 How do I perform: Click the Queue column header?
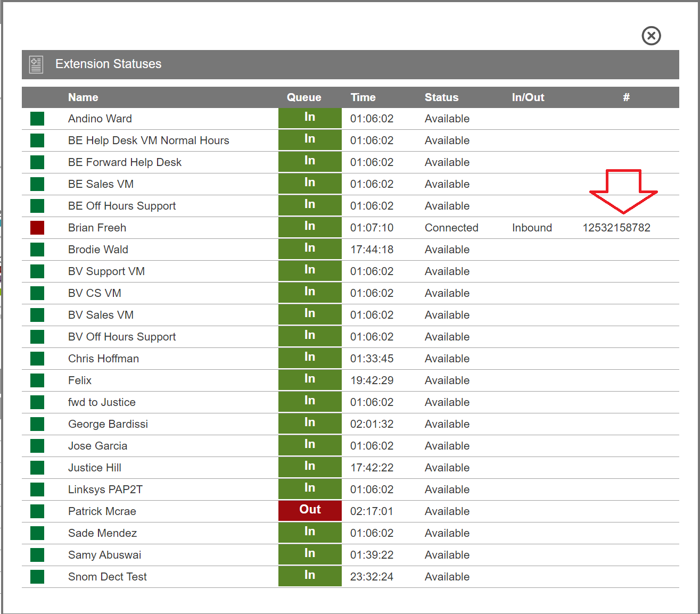coord(304,97)
